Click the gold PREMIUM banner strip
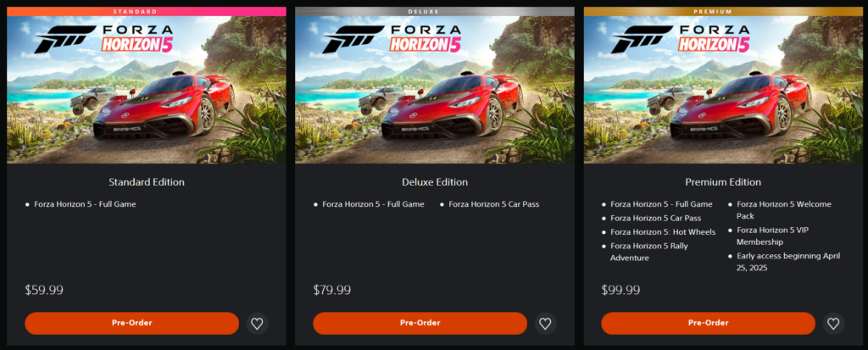Viewport: 868px width, 350px height. tap(724, 11)
